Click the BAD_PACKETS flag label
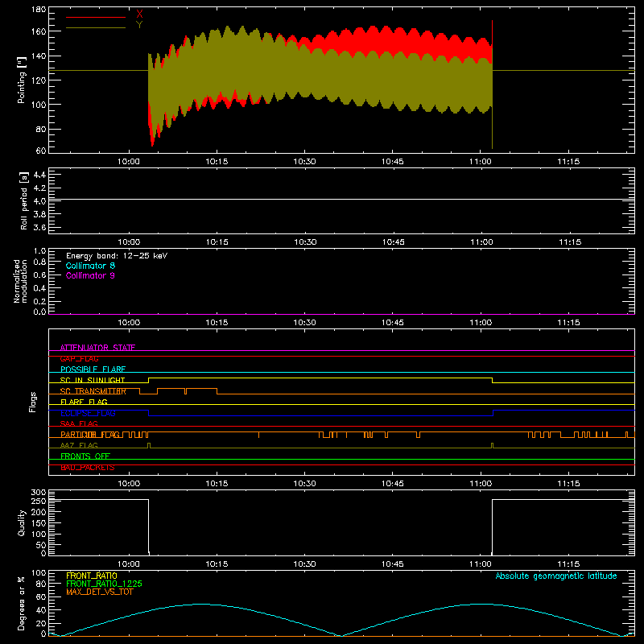 [x=88, y=467]
